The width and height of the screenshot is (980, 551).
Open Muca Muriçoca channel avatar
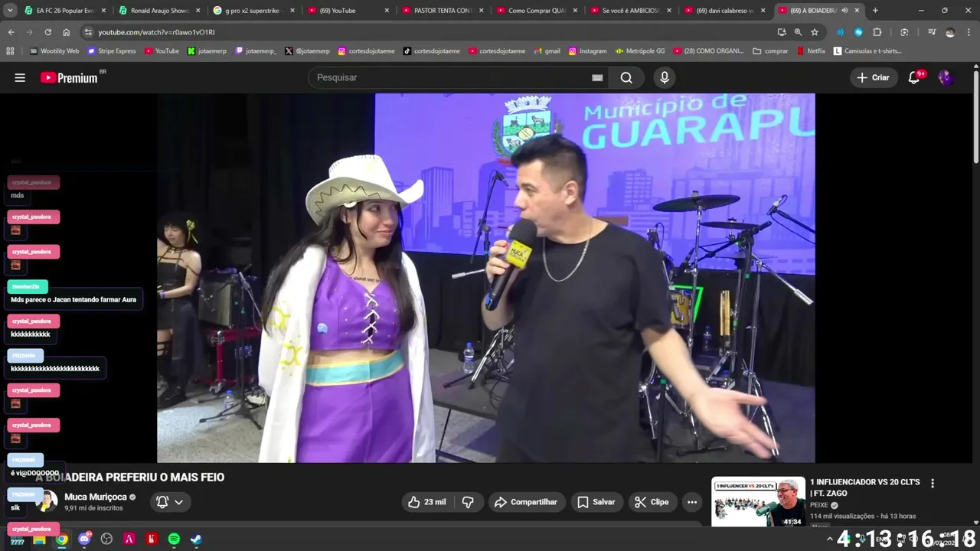tap(47, 501)
